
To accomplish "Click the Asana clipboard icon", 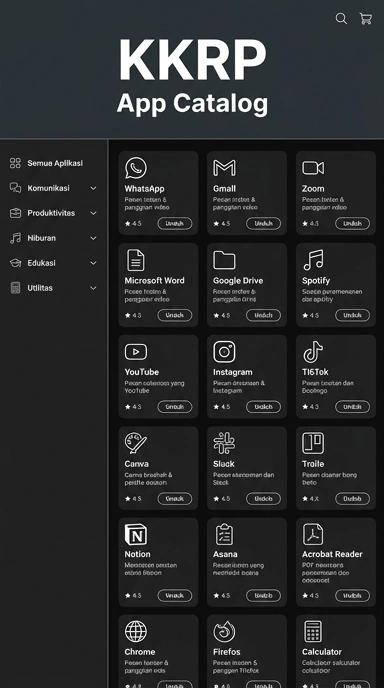I will tap(224, 534).
